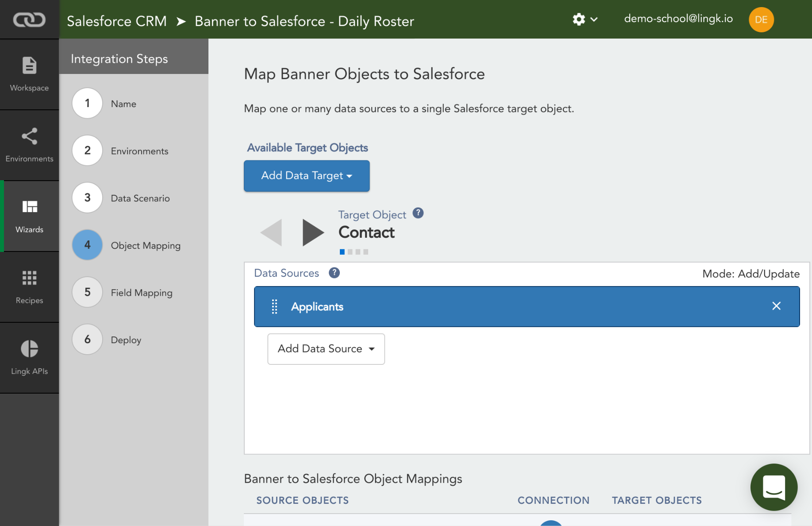The width and height of the screenshot is (812, 526).
Task: Click the Mode: Add/Update label
Action: coord(751,274)
